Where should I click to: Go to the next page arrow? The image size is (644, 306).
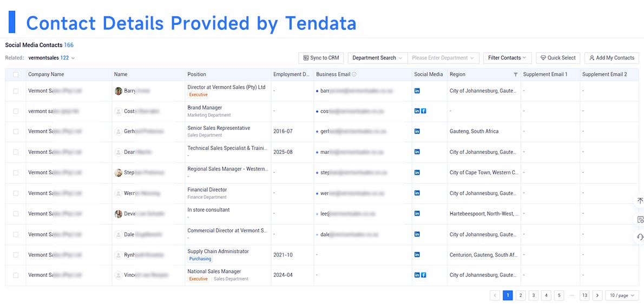(597, 295)
